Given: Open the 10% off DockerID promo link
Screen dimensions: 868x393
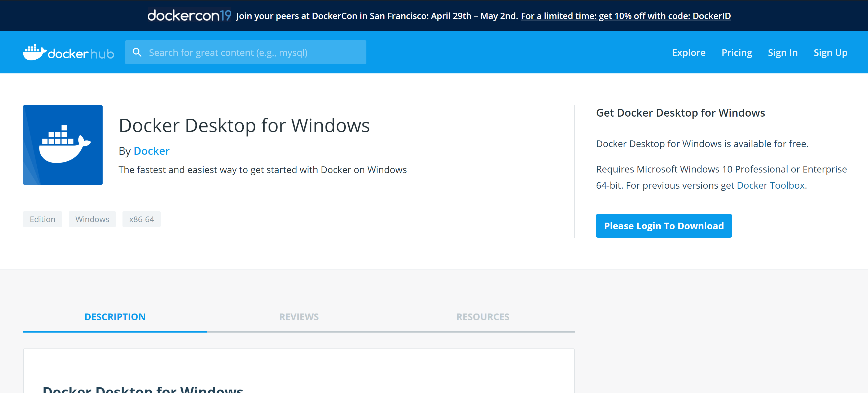Looking at the screenshot, I should pos(625,16).
